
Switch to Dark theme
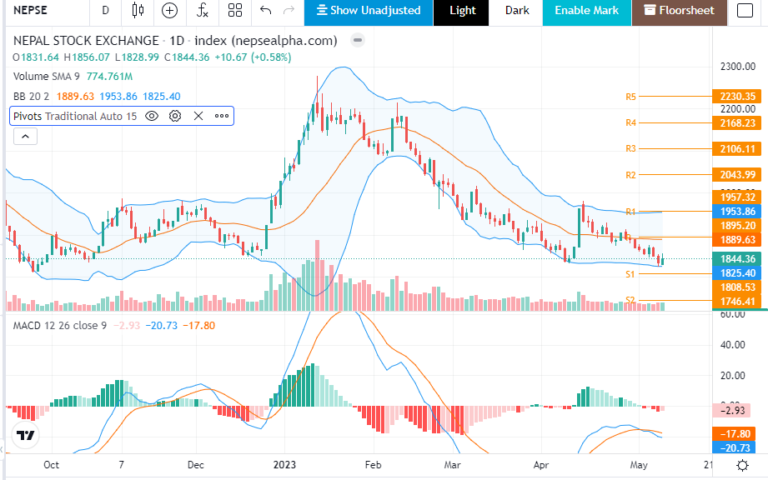click(x=516, y=11)
